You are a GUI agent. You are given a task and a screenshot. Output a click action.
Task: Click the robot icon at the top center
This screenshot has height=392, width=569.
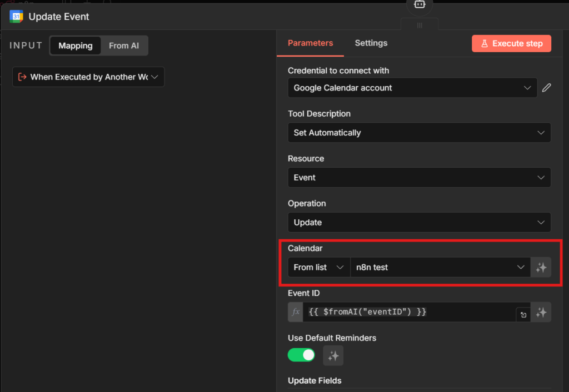click(420, 5)
